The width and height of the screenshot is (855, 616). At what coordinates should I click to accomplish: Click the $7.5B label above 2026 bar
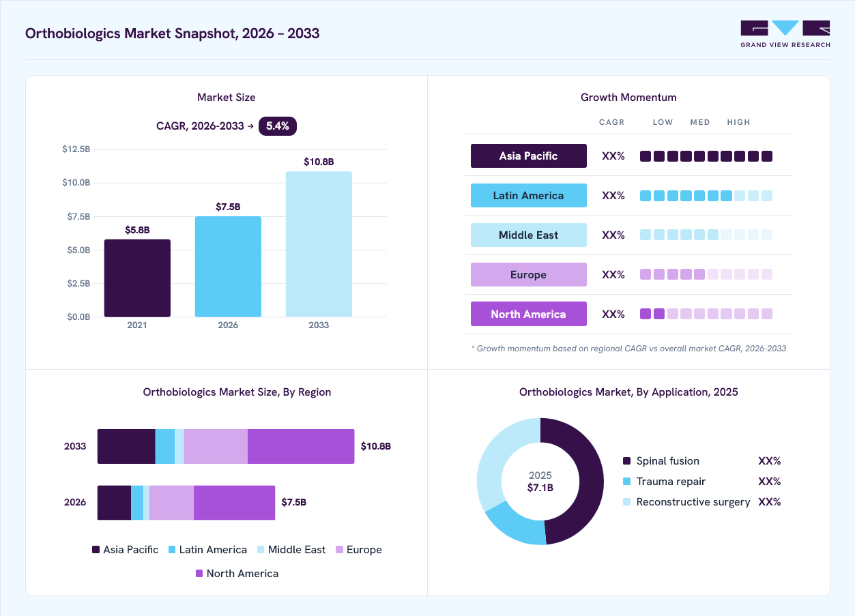tap(228, 207)
